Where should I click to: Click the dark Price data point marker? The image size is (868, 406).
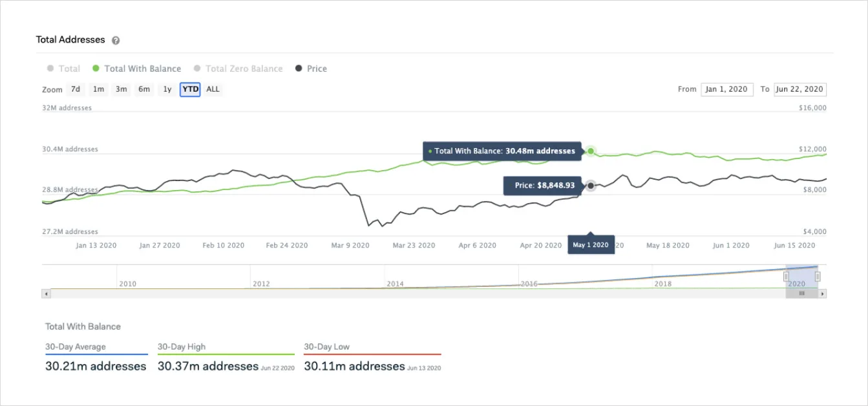point(590,186)
